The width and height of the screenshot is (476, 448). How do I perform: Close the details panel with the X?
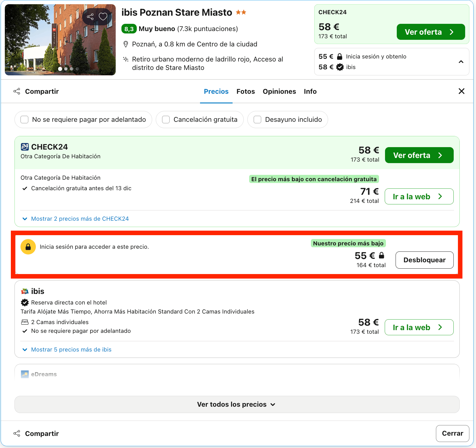point(461,91)
